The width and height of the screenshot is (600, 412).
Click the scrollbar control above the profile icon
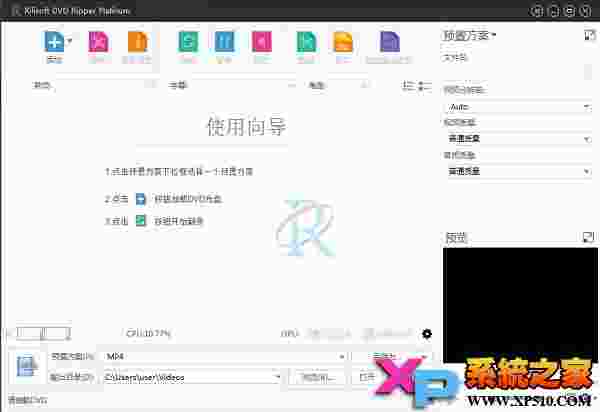pyautogui.click(x=42, y=334)
